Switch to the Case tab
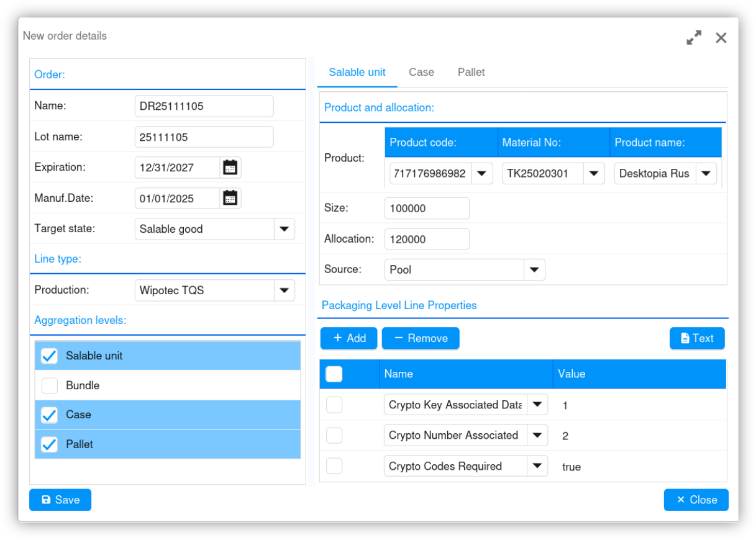Image resolution: width=756 pixels, height=540 pixels. 421,72
